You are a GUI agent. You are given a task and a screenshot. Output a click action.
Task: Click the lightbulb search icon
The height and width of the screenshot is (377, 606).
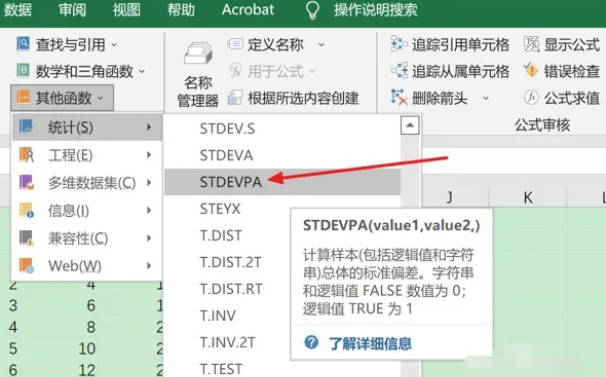(x=312, y=10)
